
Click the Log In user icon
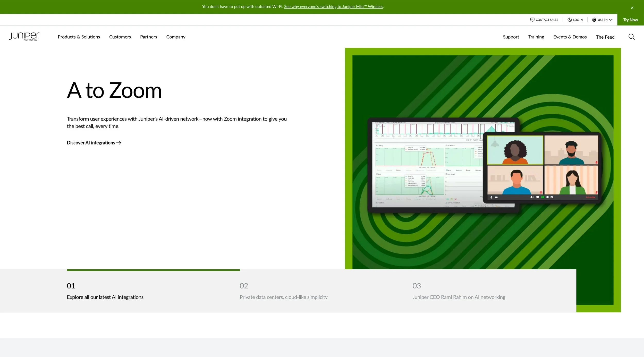tap(570, 20)
